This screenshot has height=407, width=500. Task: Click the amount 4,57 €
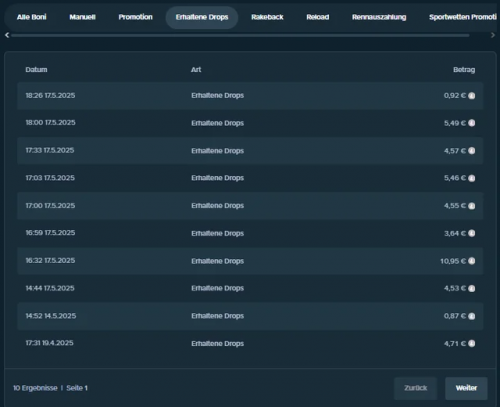[x=455, y=151]
